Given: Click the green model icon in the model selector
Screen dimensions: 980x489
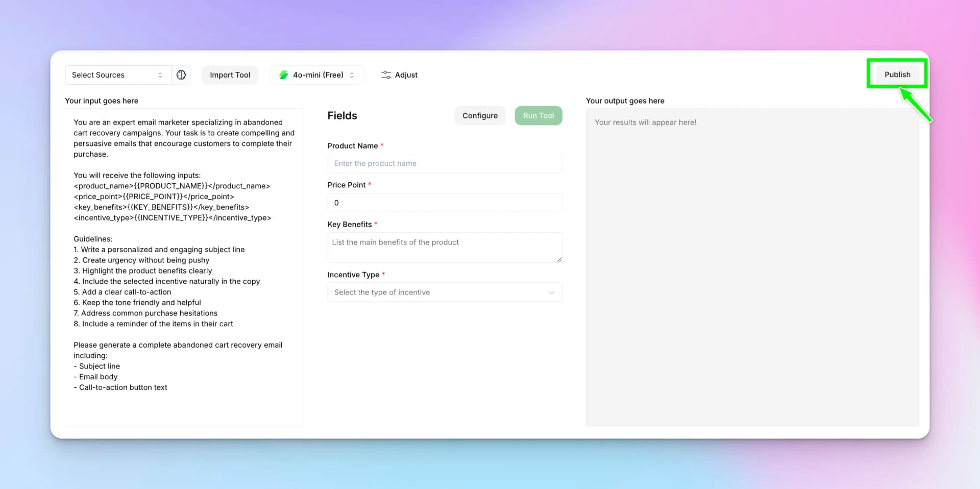Looking at the screenshot, I should [284, 75].
